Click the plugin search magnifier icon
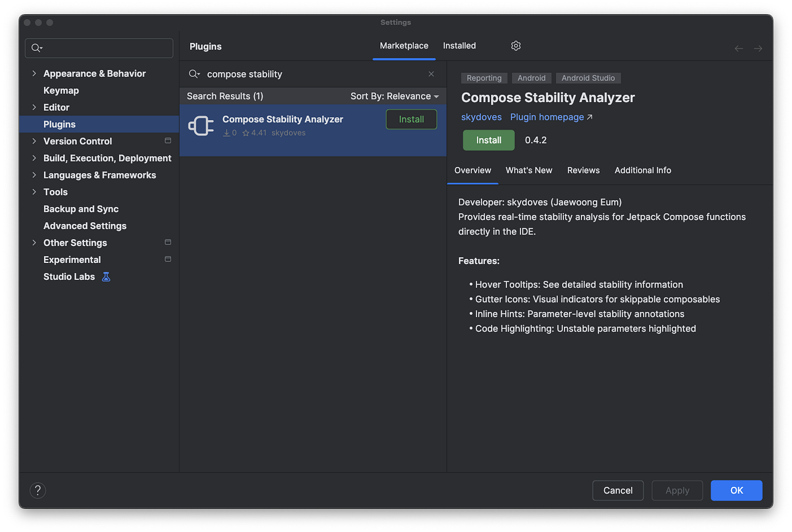Screen dimensions: 792x532 click(x=194, y=74)
